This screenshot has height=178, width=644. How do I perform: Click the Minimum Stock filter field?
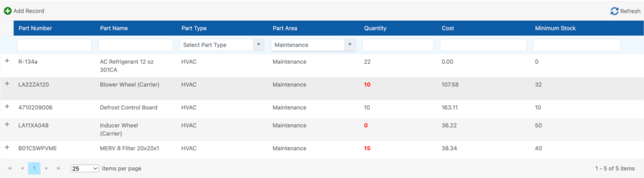click(x=577, y=45)
